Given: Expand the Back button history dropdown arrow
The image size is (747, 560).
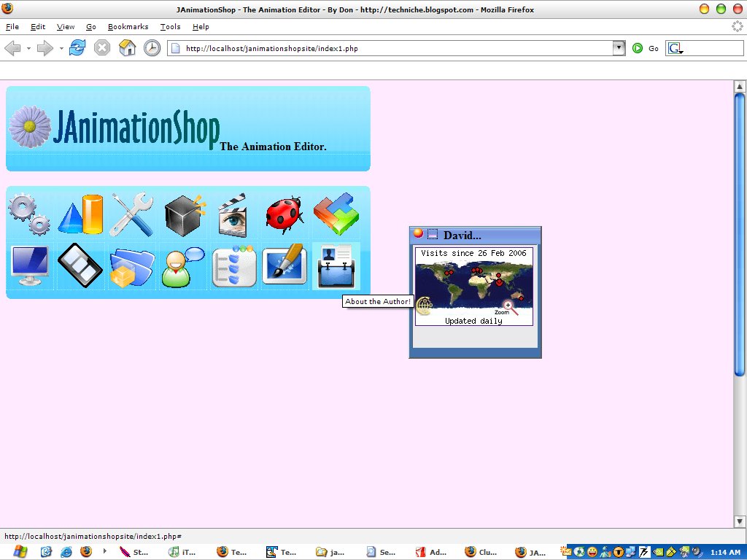Looking at the screenshot, I should 28,49.
